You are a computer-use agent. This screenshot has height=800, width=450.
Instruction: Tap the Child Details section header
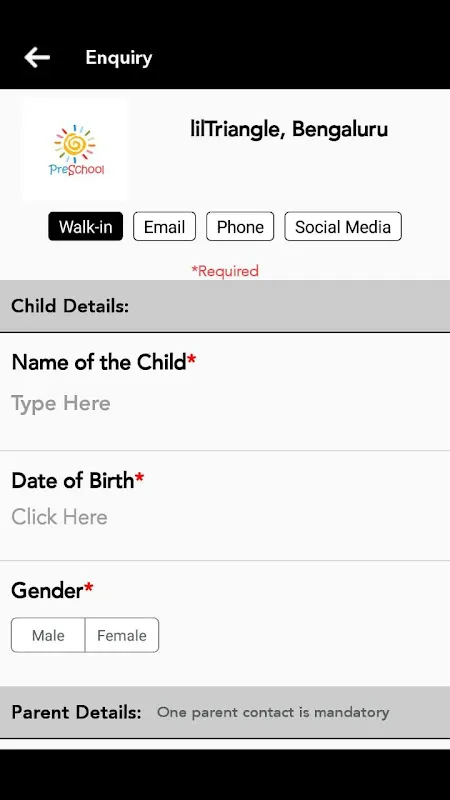click(225, 306)
